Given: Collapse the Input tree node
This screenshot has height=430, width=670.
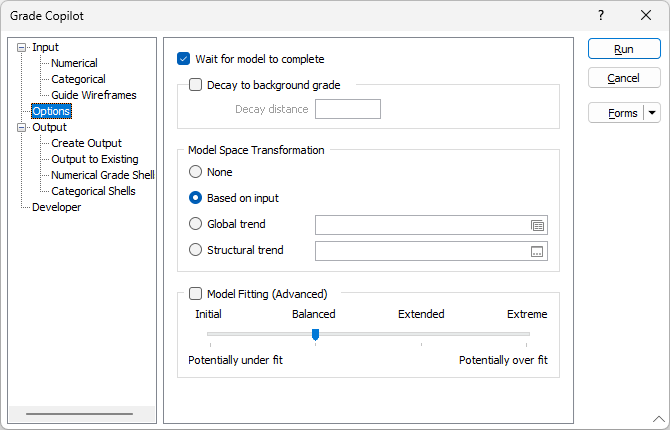Looking at the screenshot, I should click(21, 47).
